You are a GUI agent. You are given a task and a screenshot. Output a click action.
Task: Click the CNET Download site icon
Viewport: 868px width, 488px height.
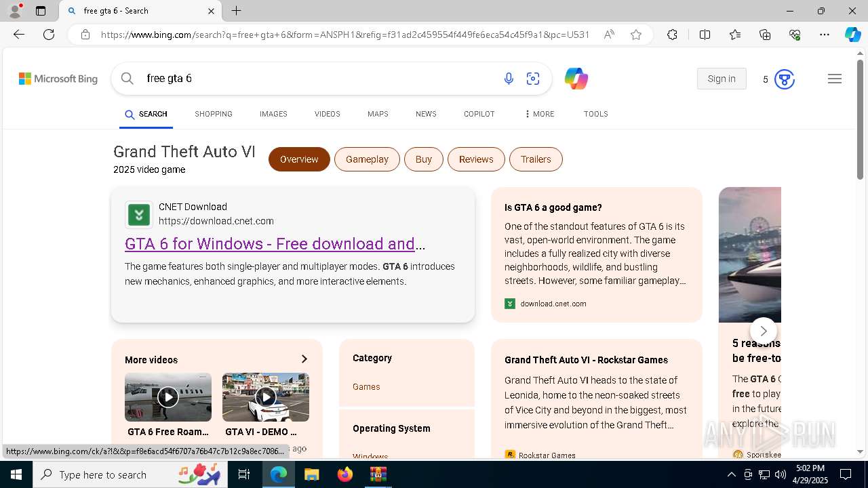point(139,215)
